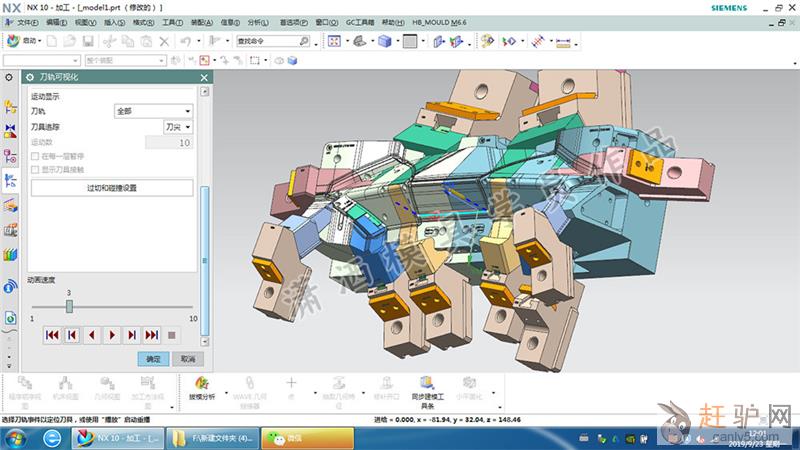Click the reverse play arrow button
800x450 pixels.
pos(91,335)
